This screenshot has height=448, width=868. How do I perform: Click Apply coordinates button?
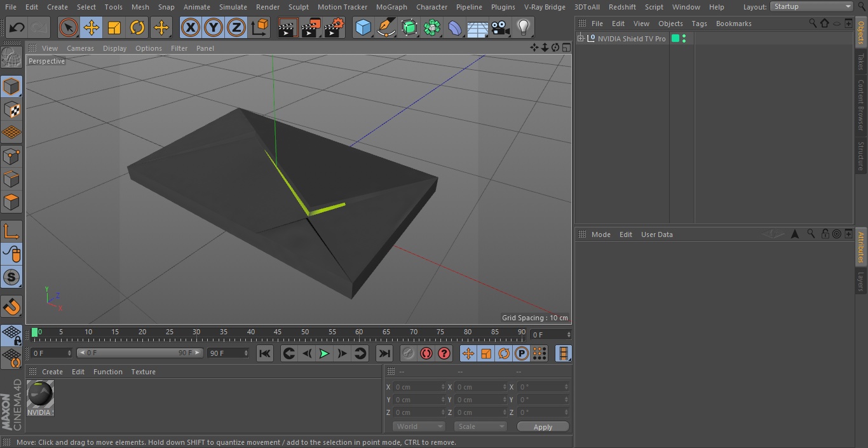coord(543,426)
